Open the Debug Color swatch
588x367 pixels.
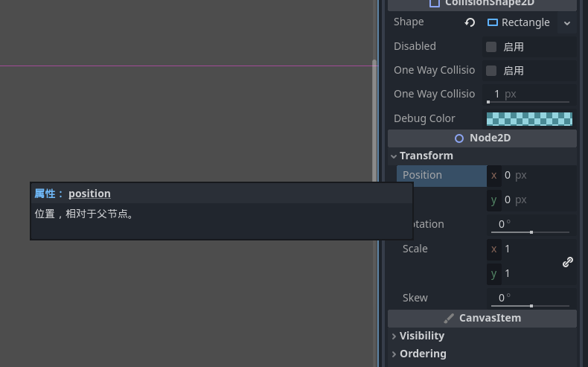(529, 119)
